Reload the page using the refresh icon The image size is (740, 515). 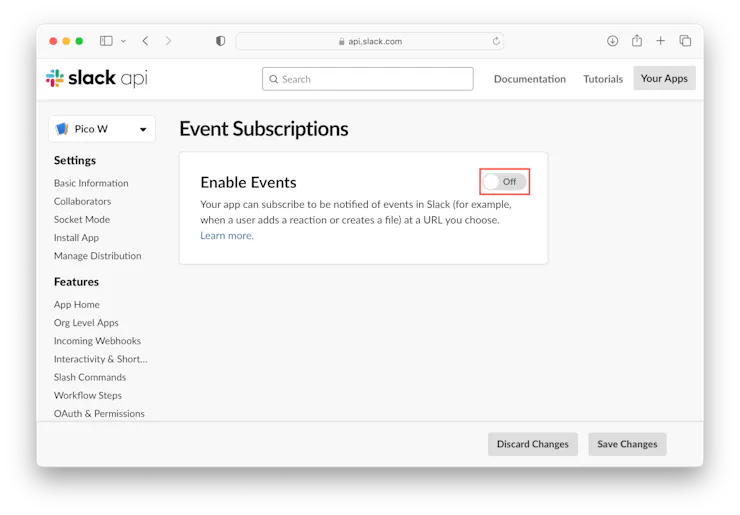click(x=496, y=41)
